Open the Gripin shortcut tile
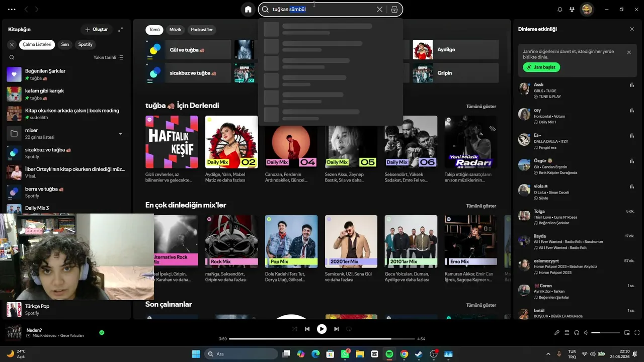Screen dimensions: 644x362 point(456,73)
